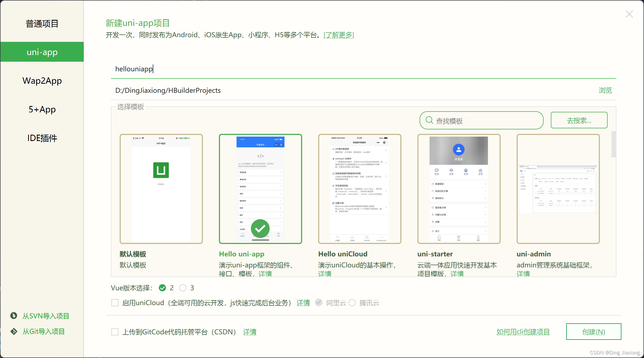Open 详情 link under uni-starter description
This screenshot has width=644, height=358.
click(x=457, y=273)
